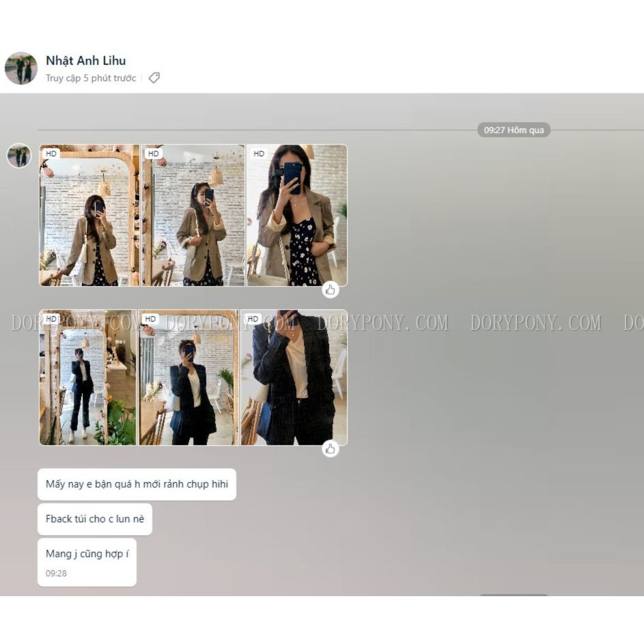The image size is (644, 644).
Task: Click HD badge on plaid blazer close-up photo
Action: (253, 319)
